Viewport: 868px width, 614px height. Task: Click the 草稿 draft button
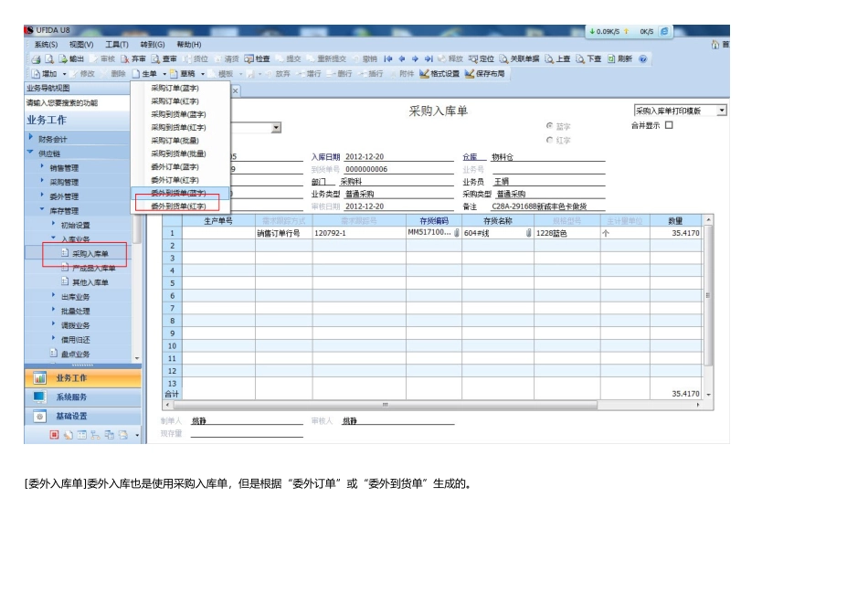coord(183,74)
